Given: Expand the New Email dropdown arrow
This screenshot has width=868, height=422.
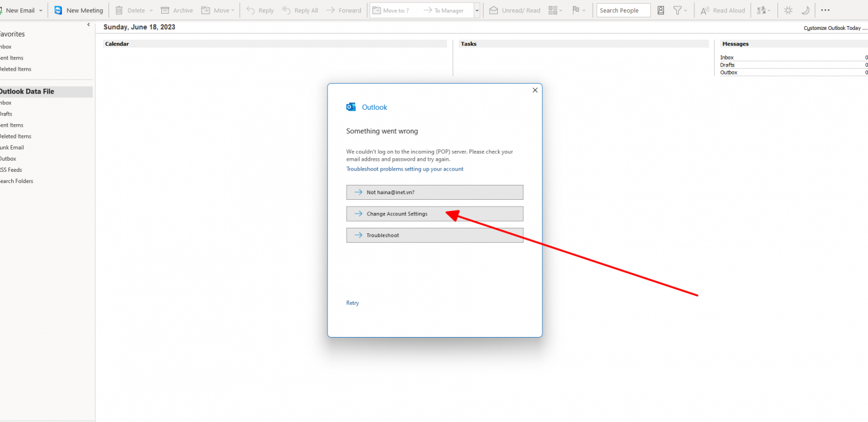Looking at the screenshot, I should pyautogui.click(x=41, y=11).
